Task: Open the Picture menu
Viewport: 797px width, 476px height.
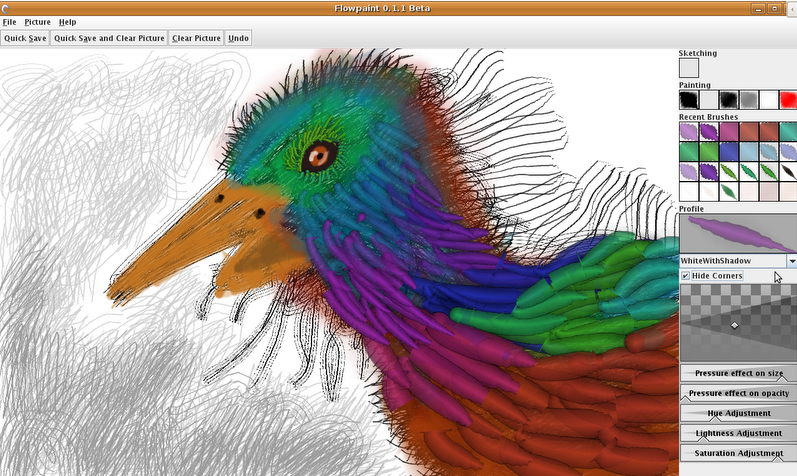Action: pyautogui.click(x=37, y=21)
